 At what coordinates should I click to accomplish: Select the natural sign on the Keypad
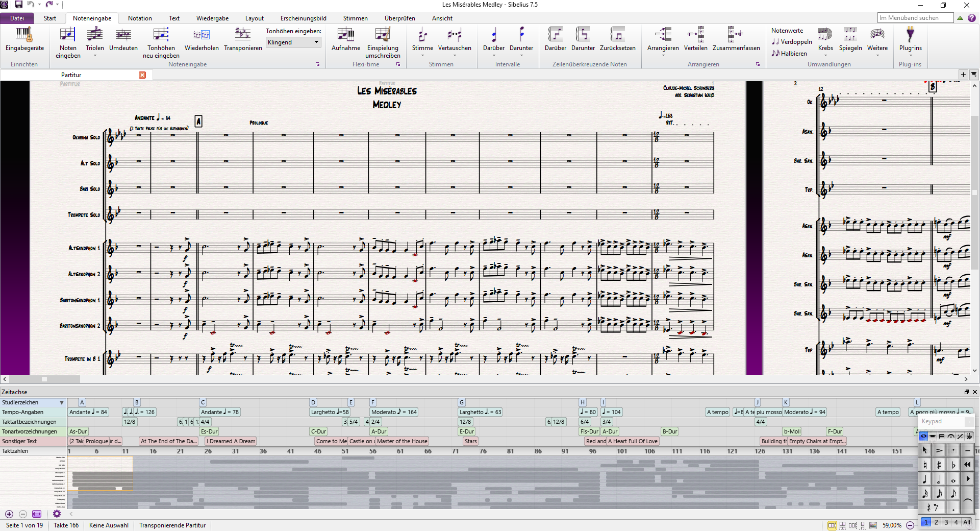pos(925,465)
